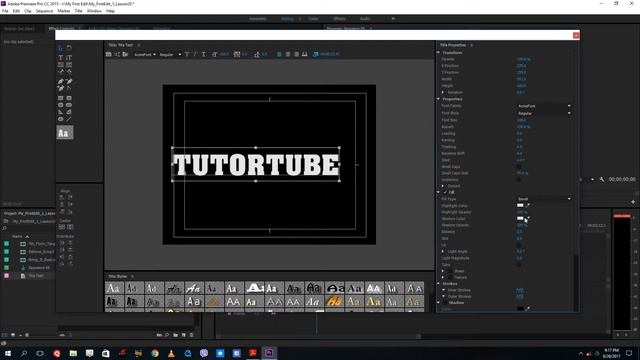This screenshot has height=360, width=640.
Task: Pick Highlight Color with eyedropper
Action: (528, 205)
